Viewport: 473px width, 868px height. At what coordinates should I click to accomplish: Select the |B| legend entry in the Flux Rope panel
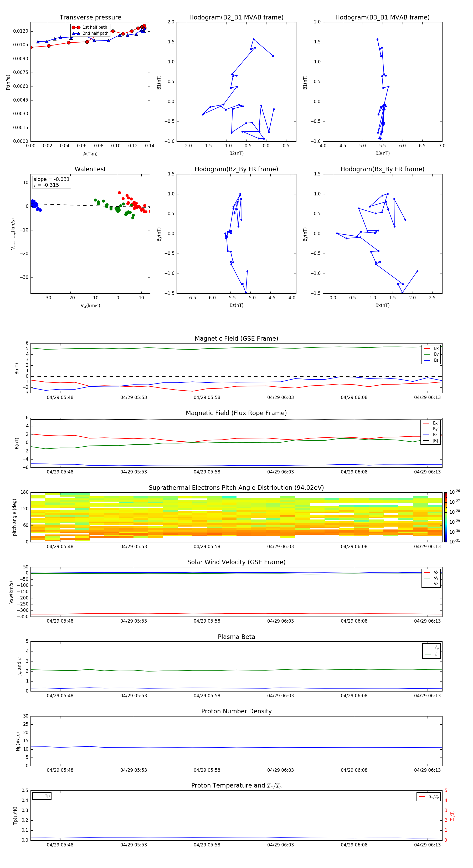tap(431, 441)
